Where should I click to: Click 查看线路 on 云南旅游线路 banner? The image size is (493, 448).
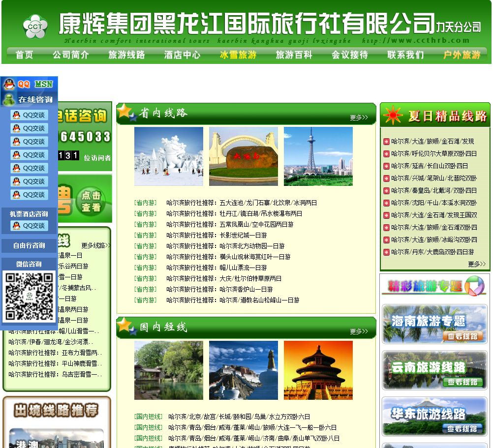[462, 382]
